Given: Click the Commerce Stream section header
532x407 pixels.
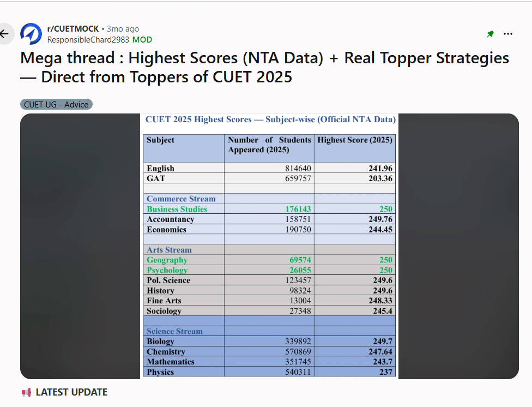Looking at the screenshot, I should 181,199.
